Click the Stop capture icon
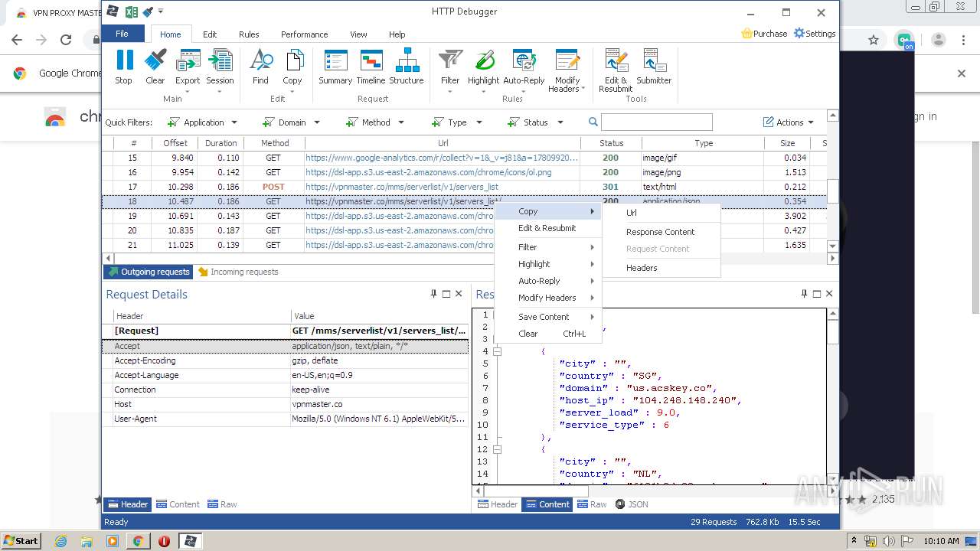This screenshot has width=980, height=551. [123, 67]
